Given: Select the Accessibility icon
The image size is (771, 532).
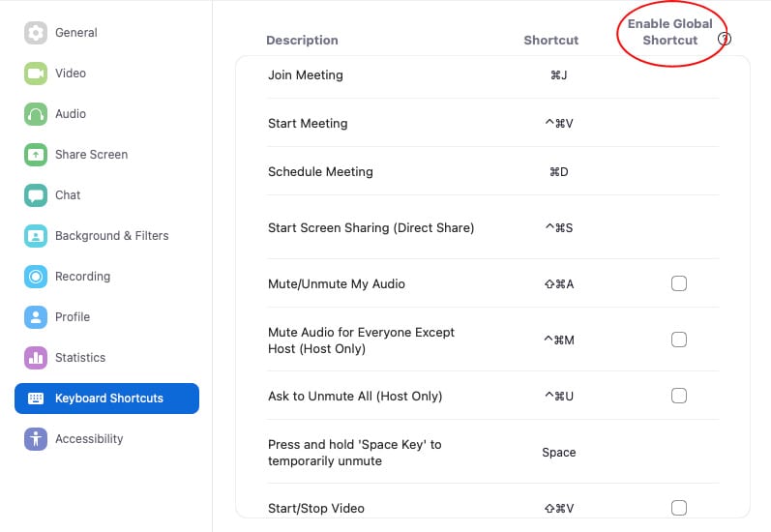Looking at the screenshot, I should pyautogui.click(x=36, y=439).
